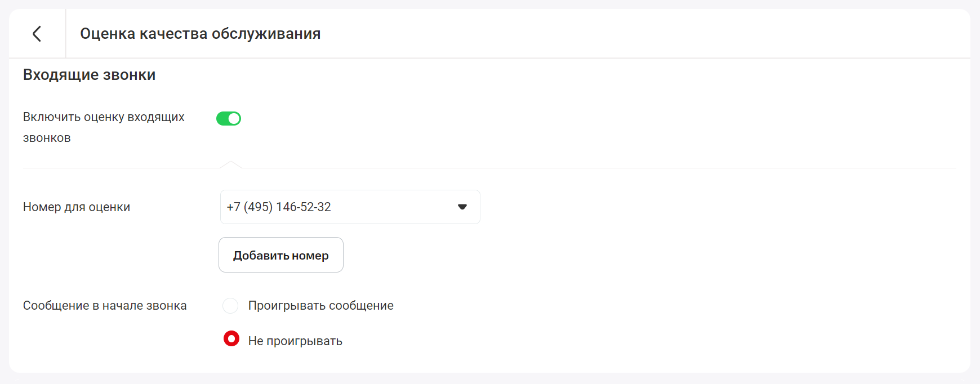
Task: Click the 'Входящие звонки' section heading
Action: pyautogui.click(x=89, y=75)
